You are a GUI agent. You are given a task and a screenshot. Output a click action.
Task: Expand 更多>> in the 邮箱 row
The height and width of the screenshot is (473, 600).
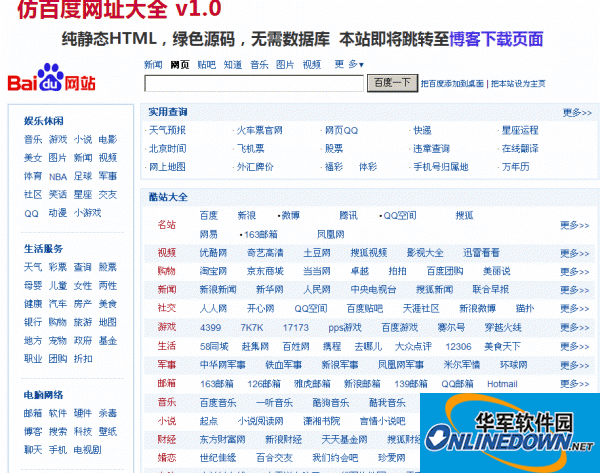(x=575, y=383)
